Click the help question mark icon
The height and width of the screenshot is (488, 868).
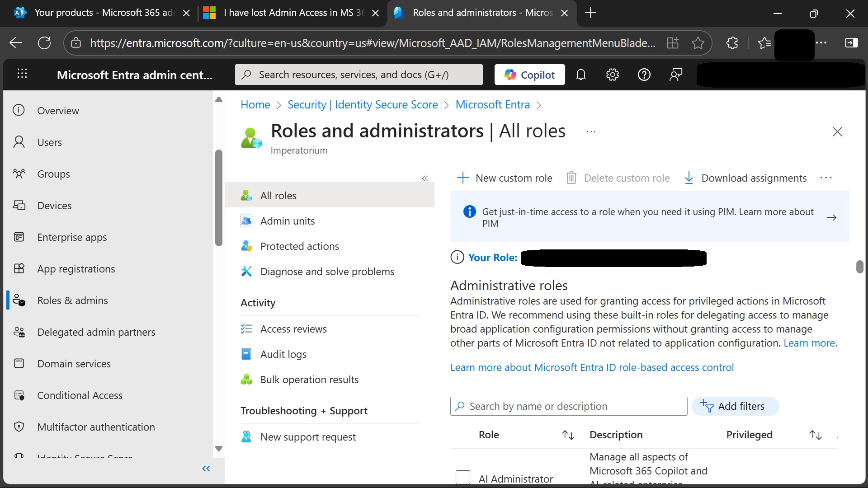644,75
